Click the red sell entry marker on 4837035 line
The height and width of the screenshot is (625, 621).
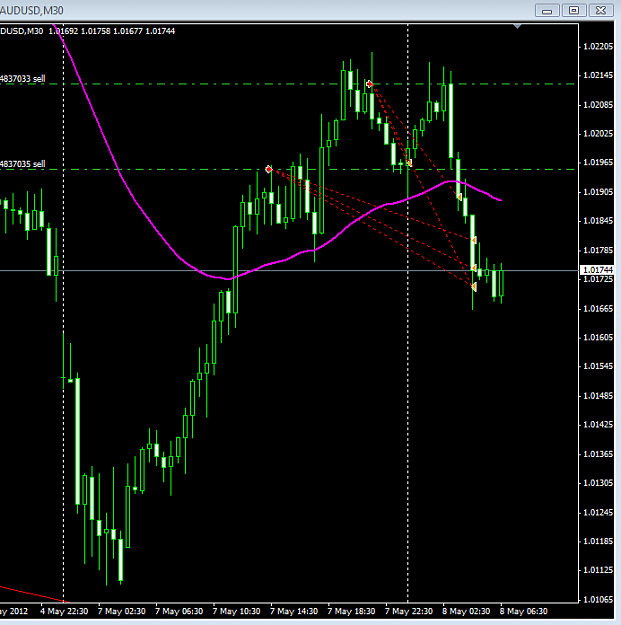[269, 169]
